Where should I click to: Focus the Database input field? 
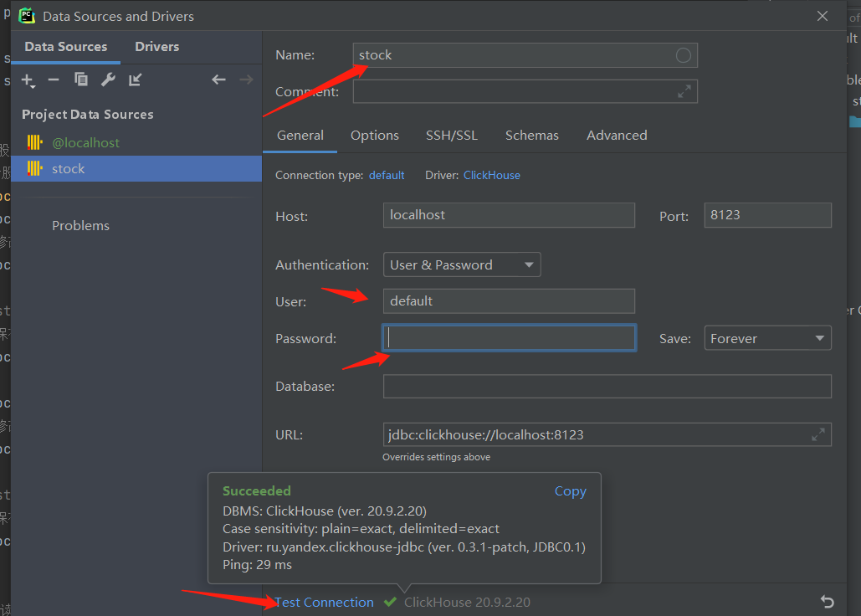click(607, 387)
